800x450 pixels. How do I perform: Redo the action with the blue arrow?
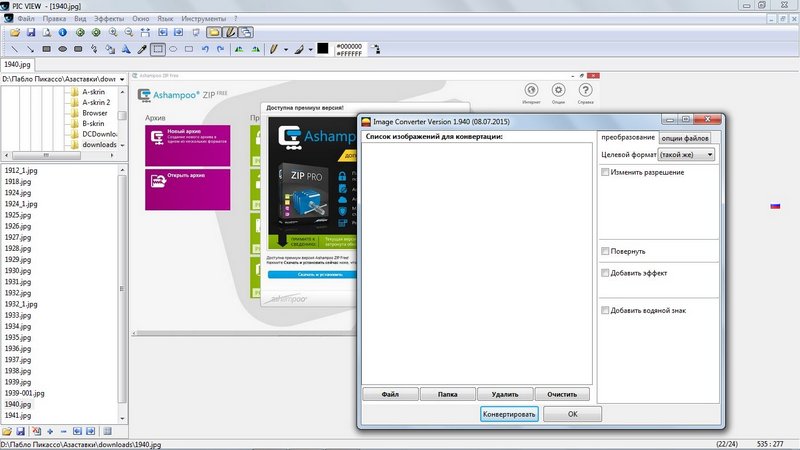(x=221, y=49)
